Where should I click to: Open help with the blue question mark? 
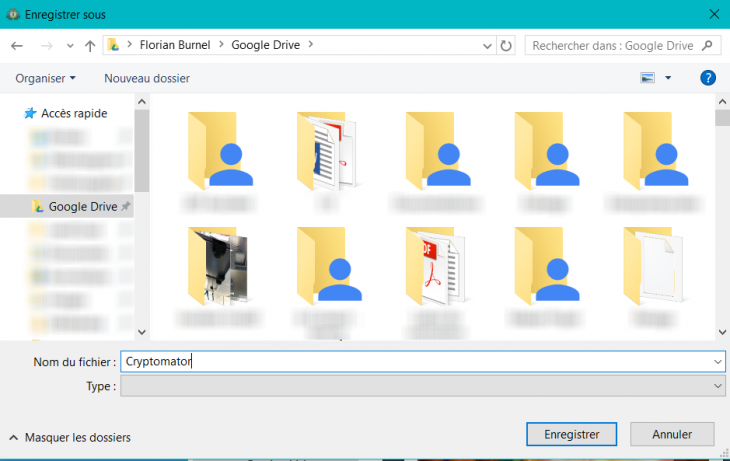point(708,78)
